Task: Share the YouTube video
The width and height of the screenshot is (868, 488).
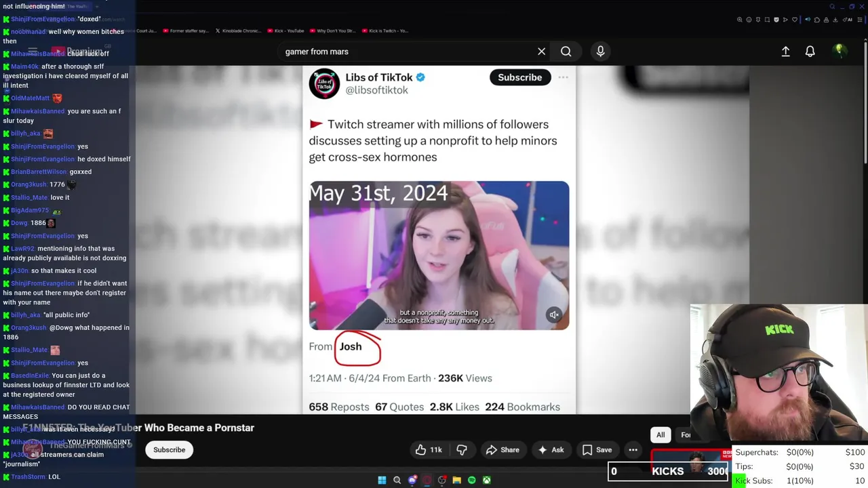Action: (502, 449)
